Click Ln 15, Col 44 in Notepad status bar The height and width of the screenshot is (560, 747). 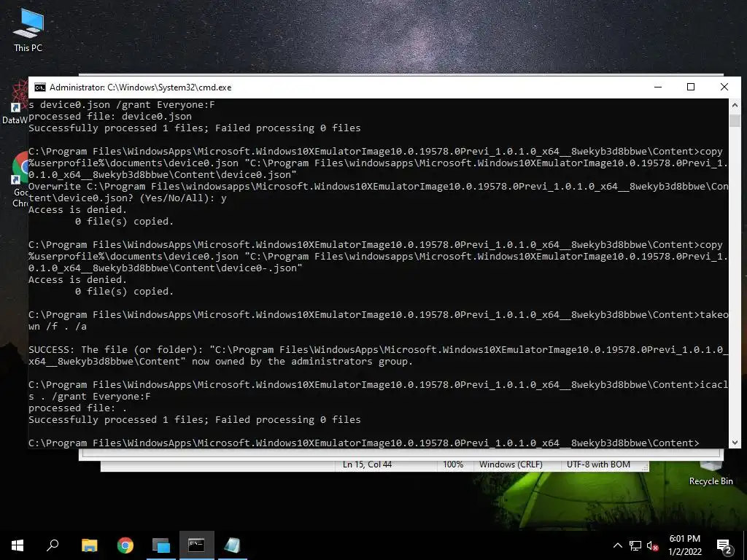(367, 464)
